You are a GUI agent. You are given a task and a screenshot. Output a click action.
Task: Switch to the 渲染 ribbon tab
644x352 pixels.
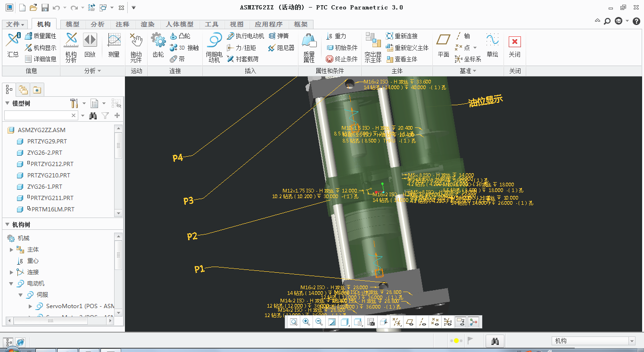tap(148, 24)
